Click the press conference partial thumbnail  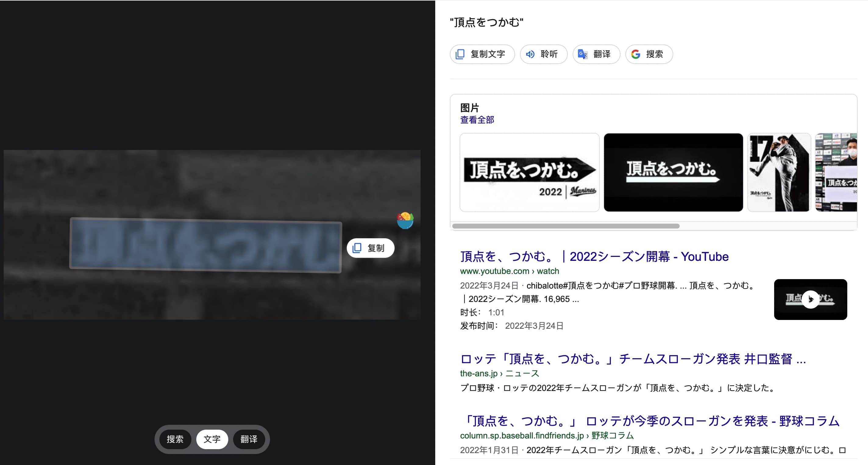(836, 172)
